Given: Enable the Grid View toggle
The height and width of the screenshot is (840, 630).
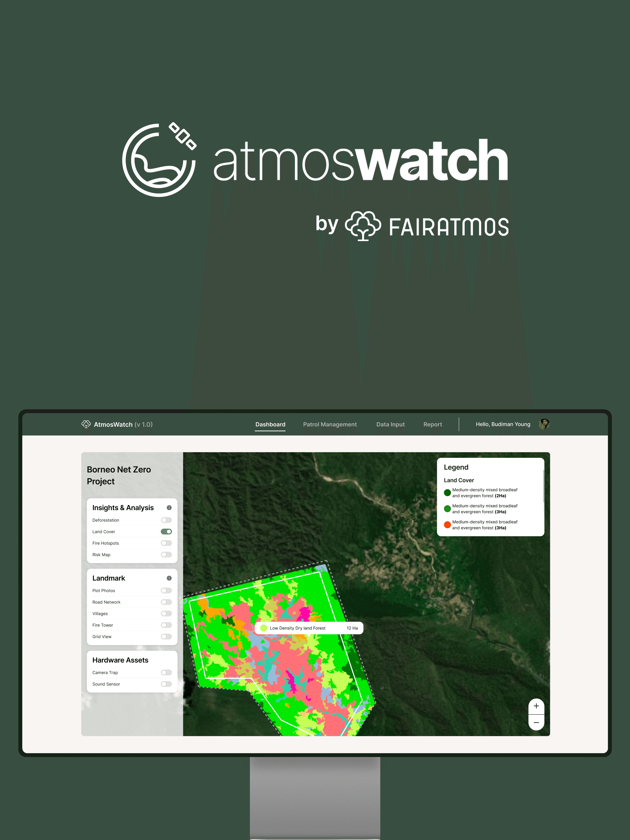Looking at the screenshot, I should [166, 636].
